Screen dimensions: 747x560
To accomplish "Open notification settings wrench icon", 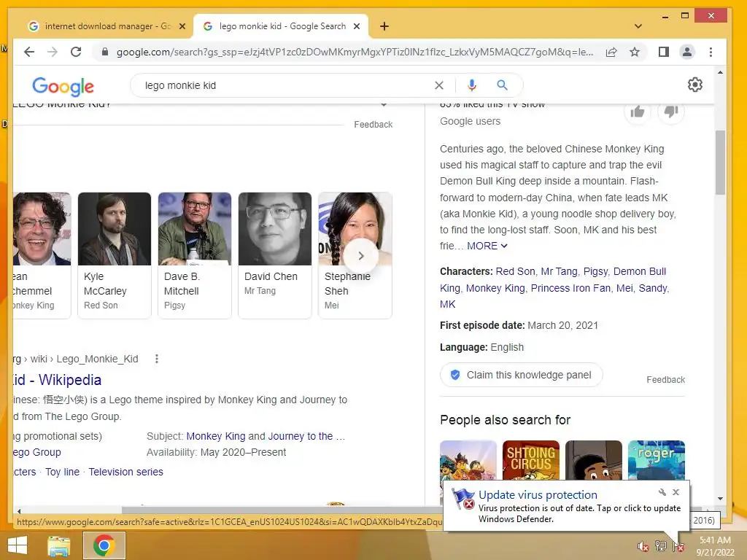I will point(662,492).
